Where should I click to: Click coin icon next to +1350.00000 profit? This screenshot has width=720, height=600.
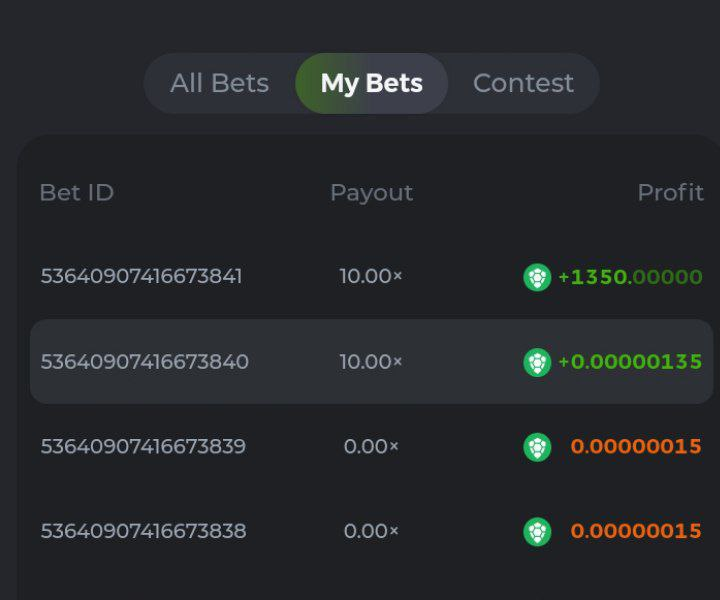point(537,277)
